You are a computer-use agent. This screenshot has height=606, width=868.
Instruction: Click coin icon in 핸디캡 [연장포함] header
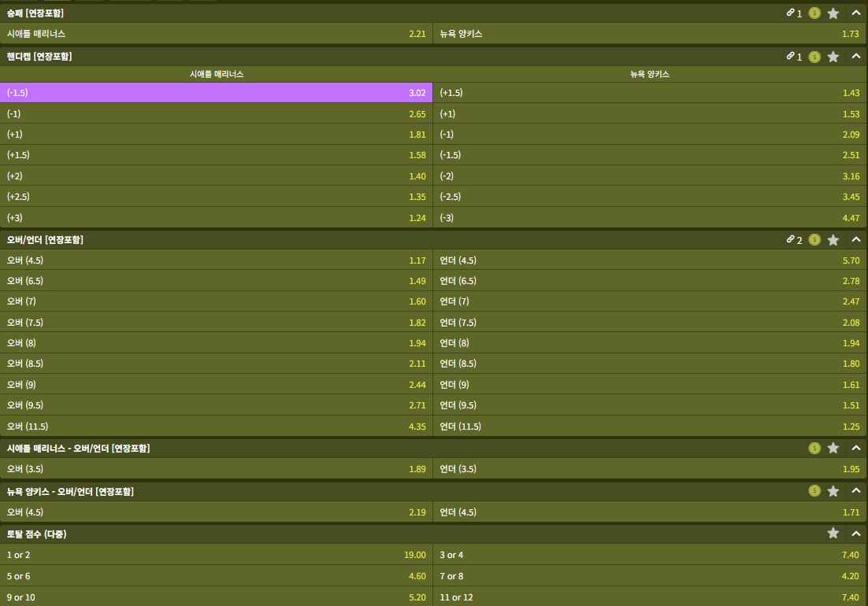tap(814, 57)
